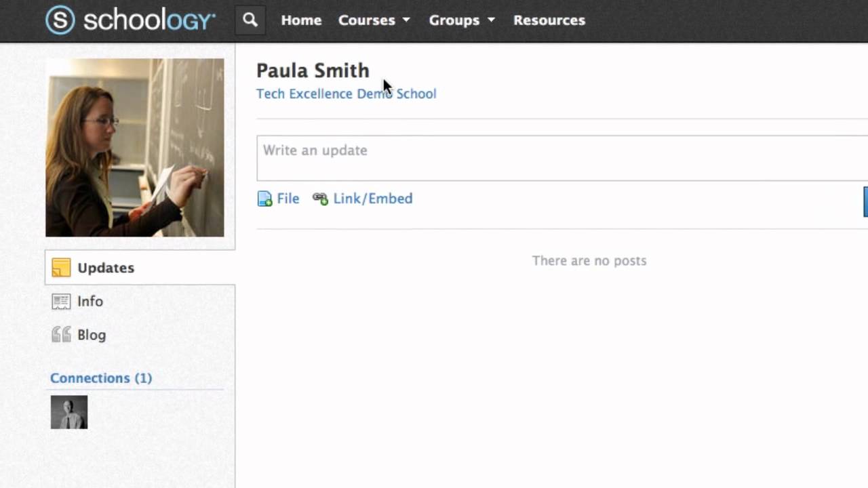Click Paula Smith's profile photo
Viewport: 868px width, 488px height.
[134, 148]
